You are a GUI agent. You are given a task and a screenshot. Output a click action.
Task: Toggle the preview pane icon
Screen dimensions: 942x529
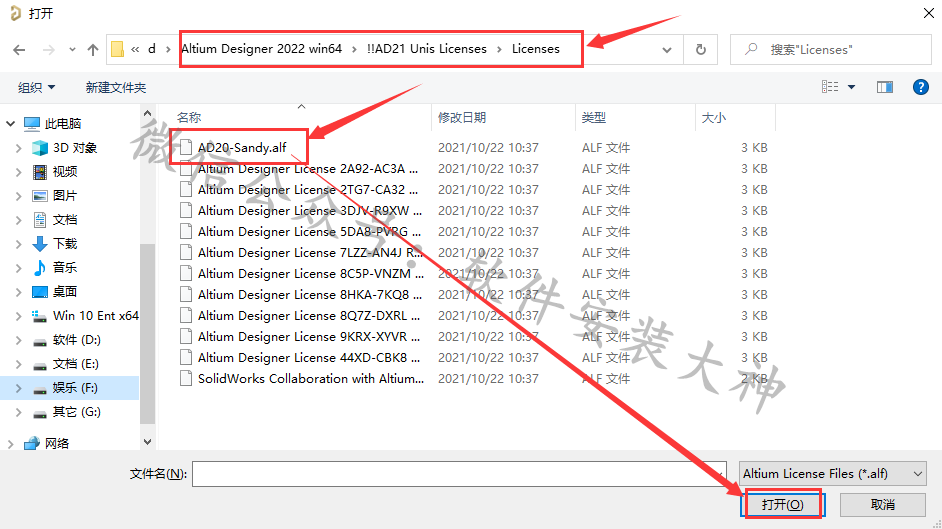point(884,87)
